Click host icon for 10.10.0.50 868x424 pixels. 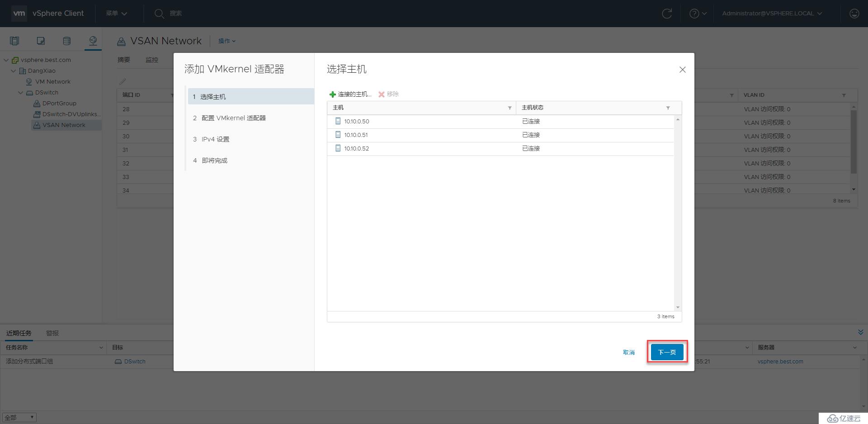(x=338, y=121)
